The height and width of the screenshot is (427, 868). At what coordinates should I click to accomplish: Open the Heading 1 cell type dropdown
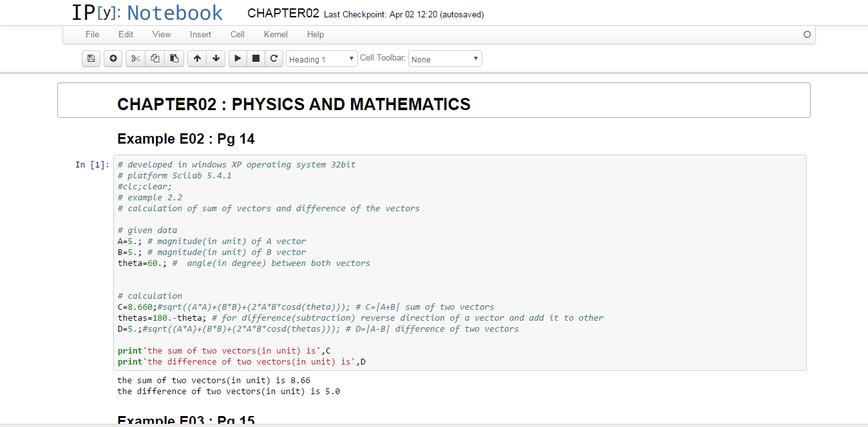pyautogui.click(x=321, y=59)
